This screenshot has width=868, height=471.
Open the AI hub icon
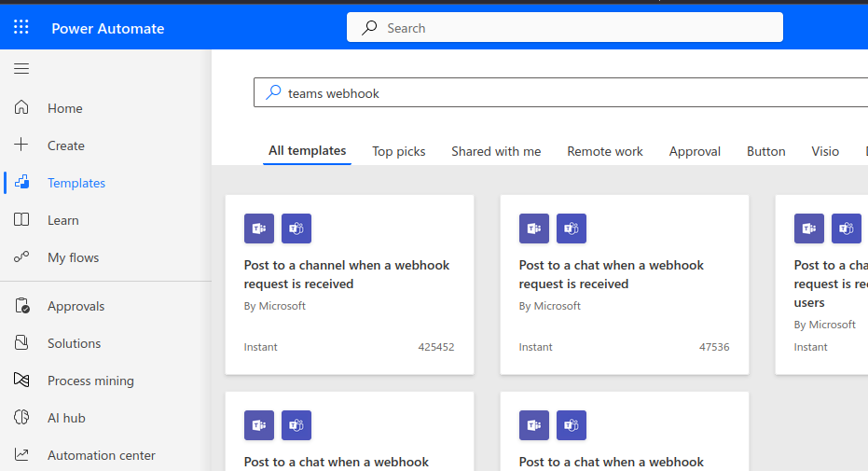(x=21, y=418)
